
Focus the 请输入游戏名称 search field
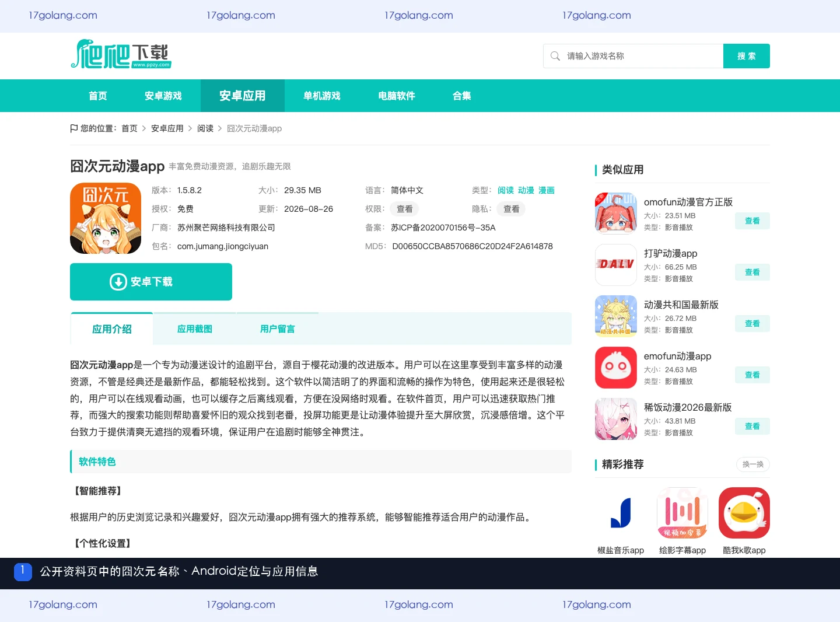click(633, 56)
